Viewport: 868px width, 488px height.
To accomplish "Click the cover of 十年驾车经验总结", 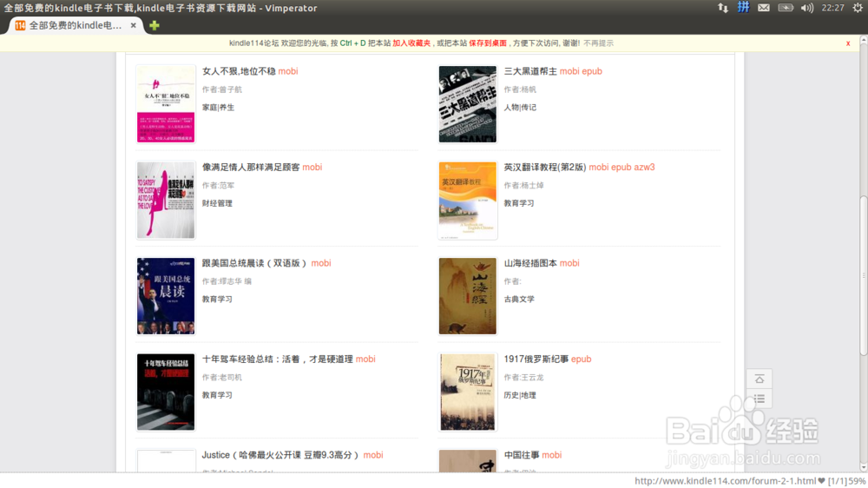I will coord(166,392).
